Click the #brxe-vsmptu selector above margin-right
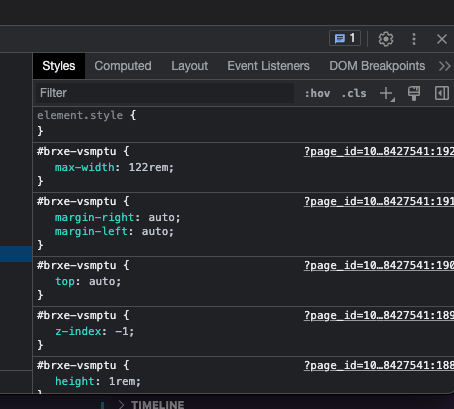 77,201
